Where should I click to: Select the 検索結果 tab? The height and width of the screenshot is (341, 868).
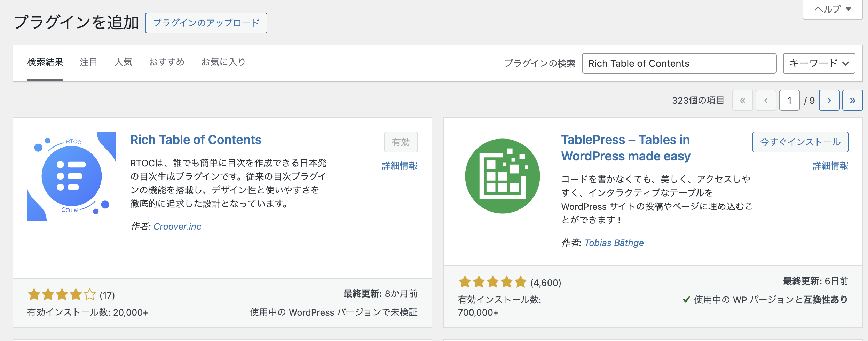click(x=45, y=62)
